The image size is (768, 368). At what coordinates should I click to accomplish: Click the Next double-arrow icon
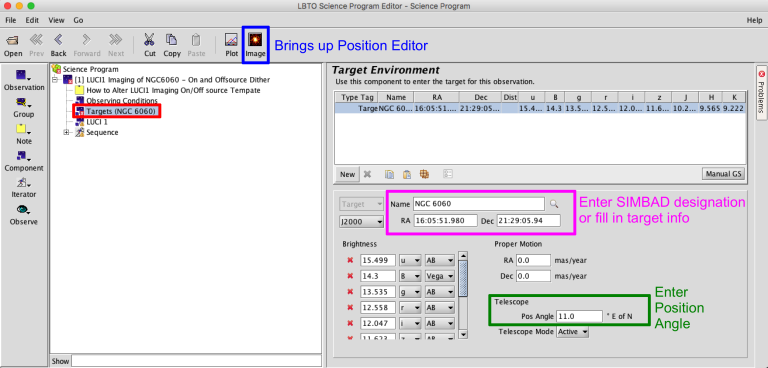point(116,40)
